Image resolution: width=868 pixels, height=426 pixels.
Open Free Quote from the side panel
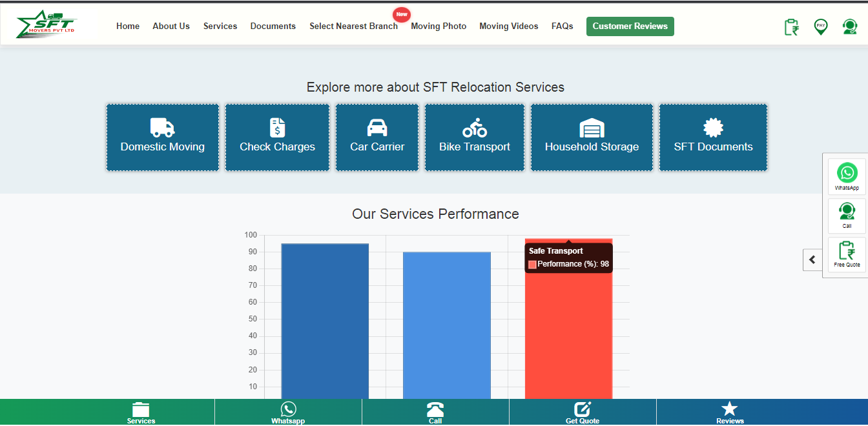(847, 254)
